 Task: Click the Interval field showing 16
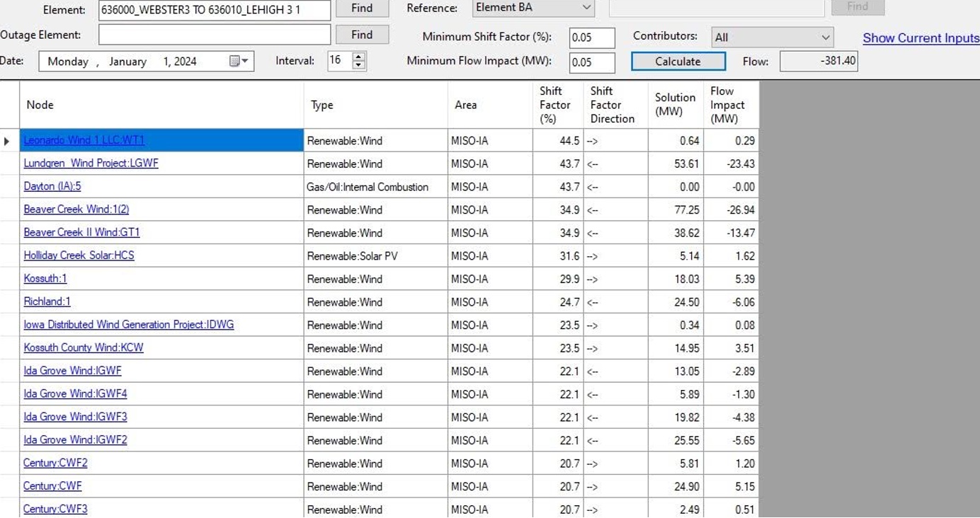[x=340, y=61]
